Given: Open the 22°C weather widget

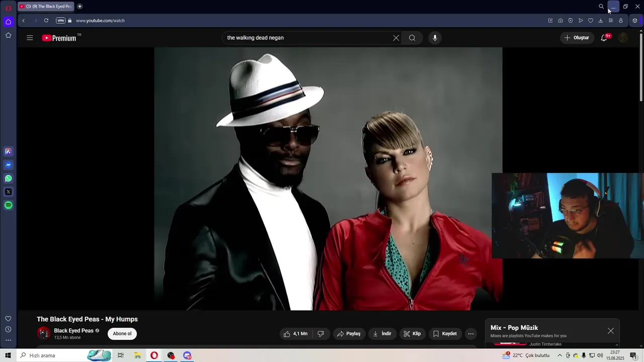Looking at the screenshot, I should [526, 355].
